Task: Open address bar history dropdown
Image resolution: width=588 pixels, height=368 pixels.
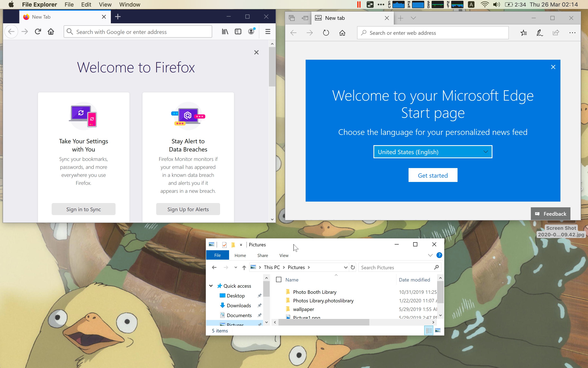Action: point(345,267)
